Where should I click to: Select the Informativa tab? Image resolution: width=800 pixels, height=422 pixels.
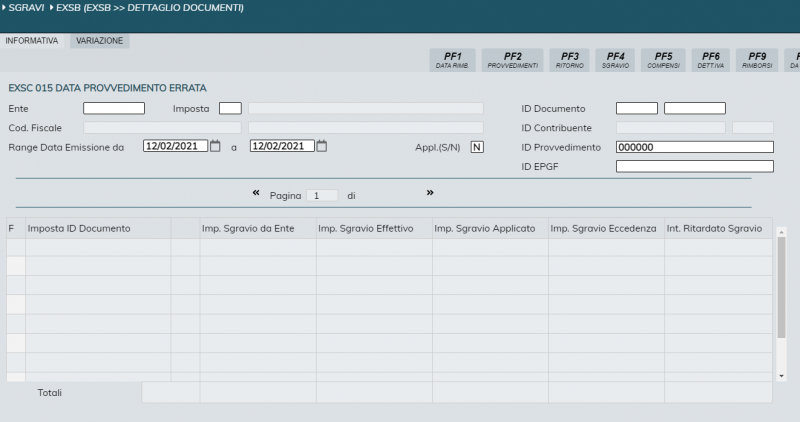(32, 41)
